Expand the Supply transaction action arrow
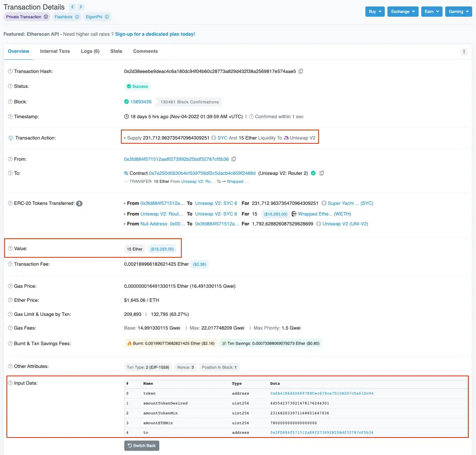 coord(125,138)
